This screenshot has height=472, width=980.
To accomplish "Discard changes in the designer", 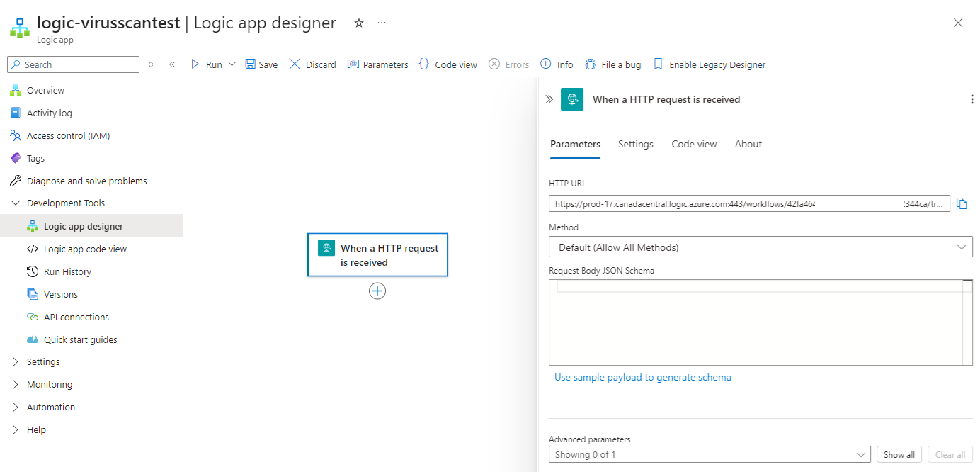I will (x=313, y=64).
